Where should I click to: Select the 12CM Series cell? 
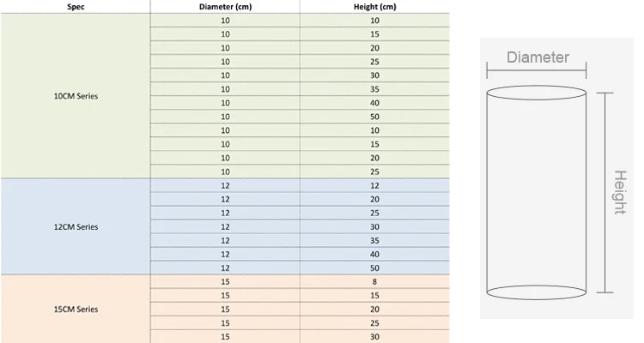click(x=76, y=227)
